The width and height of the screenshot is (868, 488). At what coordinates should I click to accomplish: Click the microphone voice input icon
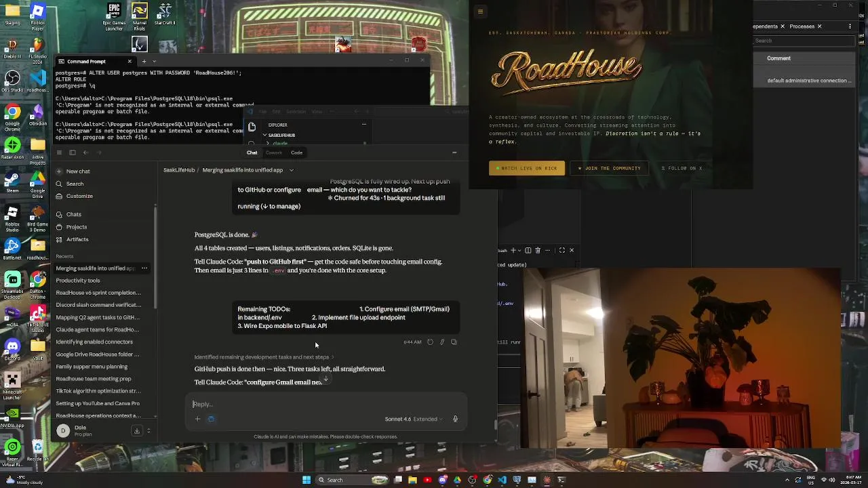(455, 419)
